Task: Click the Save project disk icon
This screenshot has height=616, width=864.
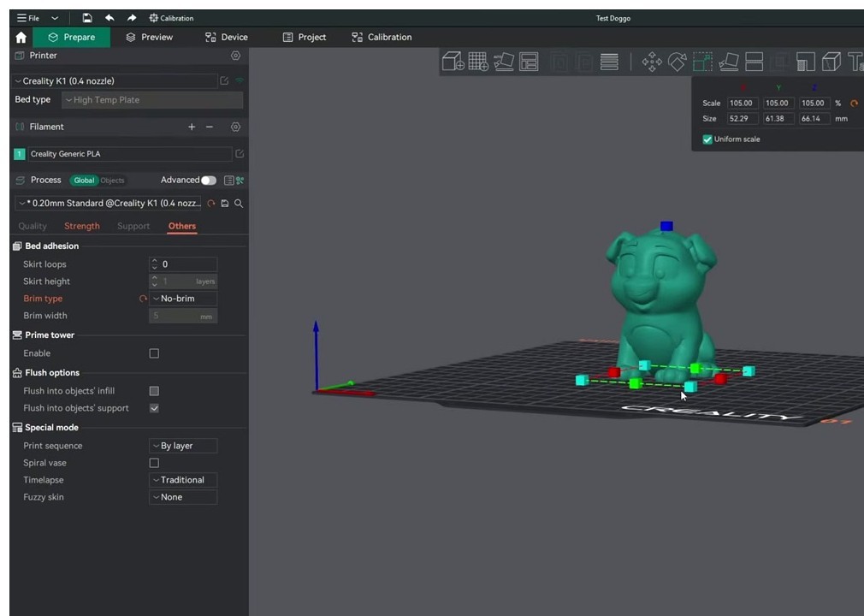Action: coord(87,18)
